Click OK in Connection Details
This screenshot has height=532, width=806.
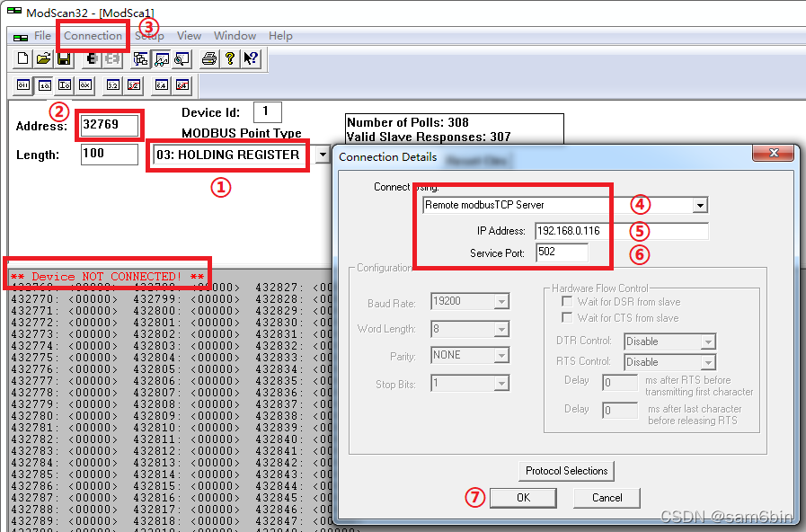click(x=523, y=498)
